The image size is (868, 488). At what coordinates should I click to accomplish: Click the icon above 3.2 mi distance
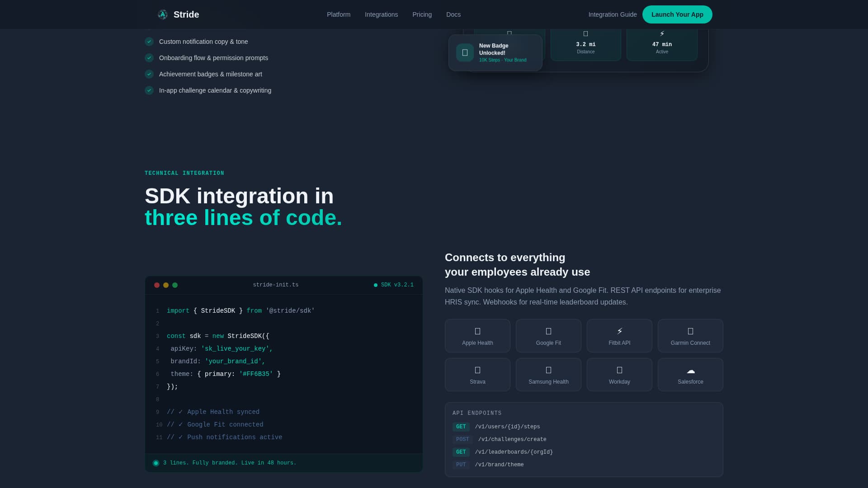click(585, 33)
